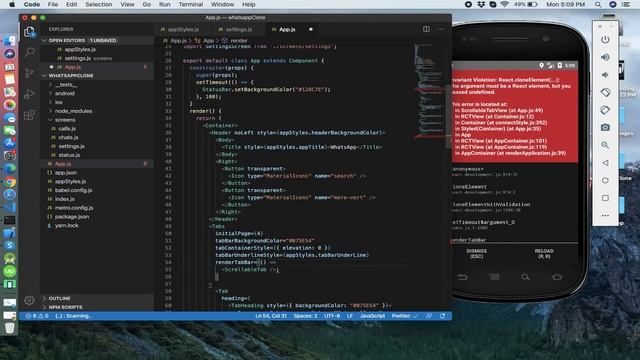Tap phone hardware search key

click(525, 277)
